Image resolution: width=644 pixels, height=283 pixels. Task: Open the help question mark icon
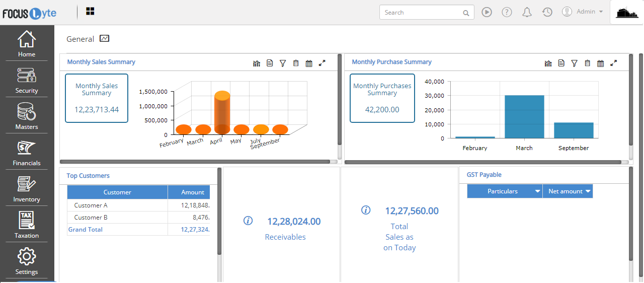pyautogui.click(x=507, y=12)
